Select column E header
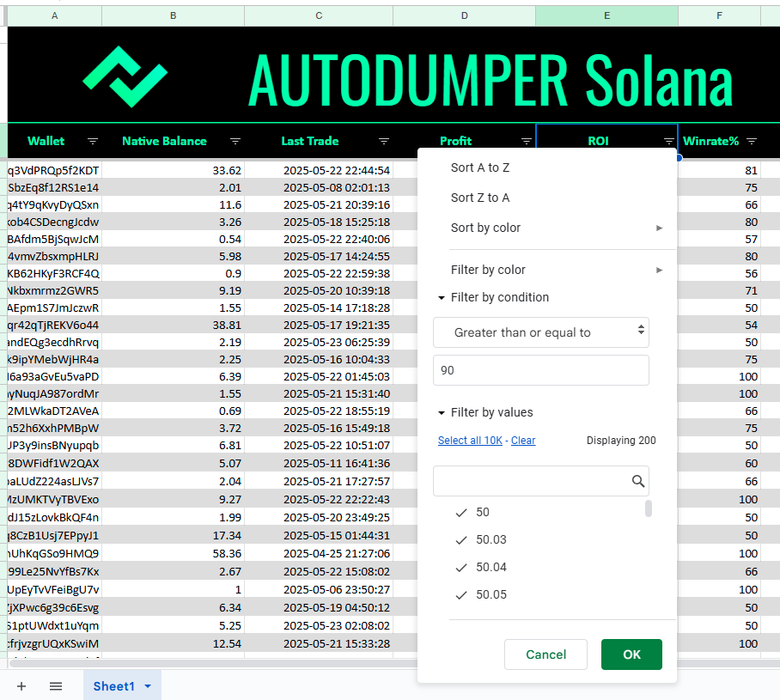 [x=606, y=16]
